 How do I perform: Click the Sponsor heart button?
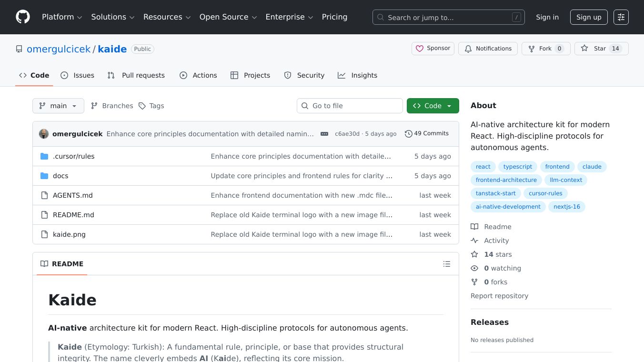coord(433,49)
